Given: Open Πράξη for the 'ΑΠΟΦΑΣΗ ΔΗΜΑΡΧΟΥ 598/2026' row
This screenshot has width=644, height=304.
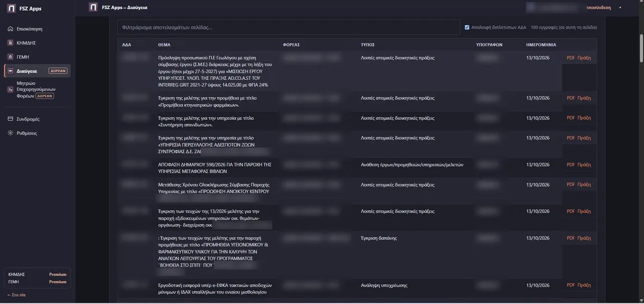Looking at the screenshot, I should point(584,164).
